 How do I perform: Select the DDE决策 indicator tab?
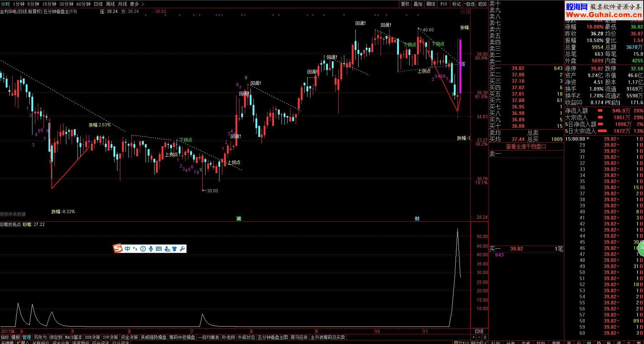[x=92, y=337]
